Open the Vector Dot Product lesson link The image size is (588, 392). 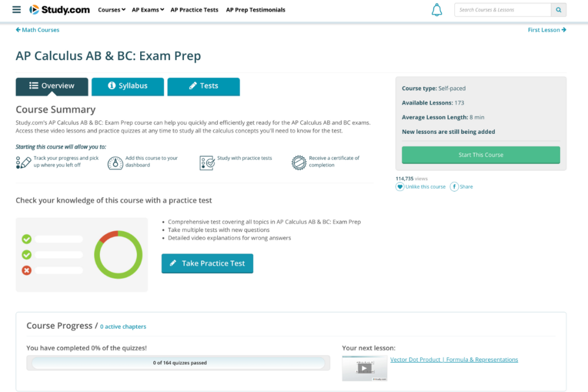454,360
